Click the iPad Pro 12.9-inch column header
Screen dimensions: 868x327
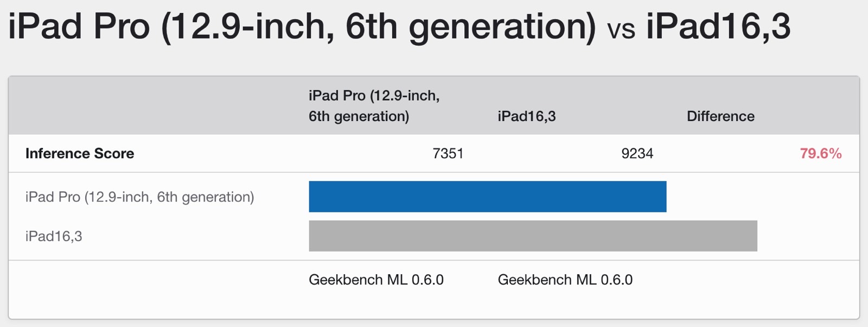pos(374,106)
